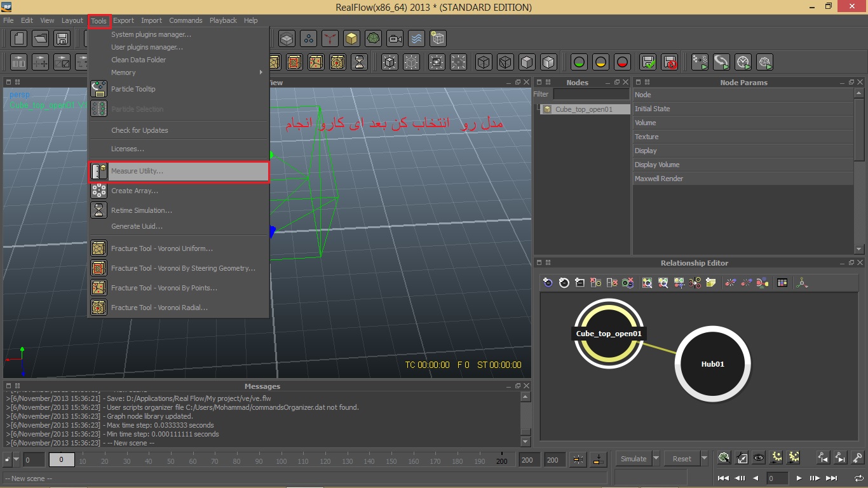Click the wireframe cube shading icon

click(484, 62)
